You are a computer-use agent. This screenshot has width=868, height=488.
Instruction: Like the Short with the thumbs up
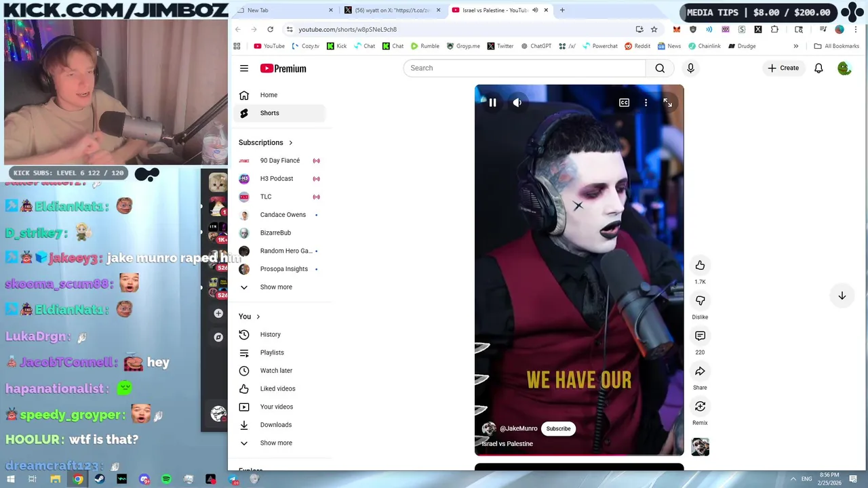pos(700,265)
